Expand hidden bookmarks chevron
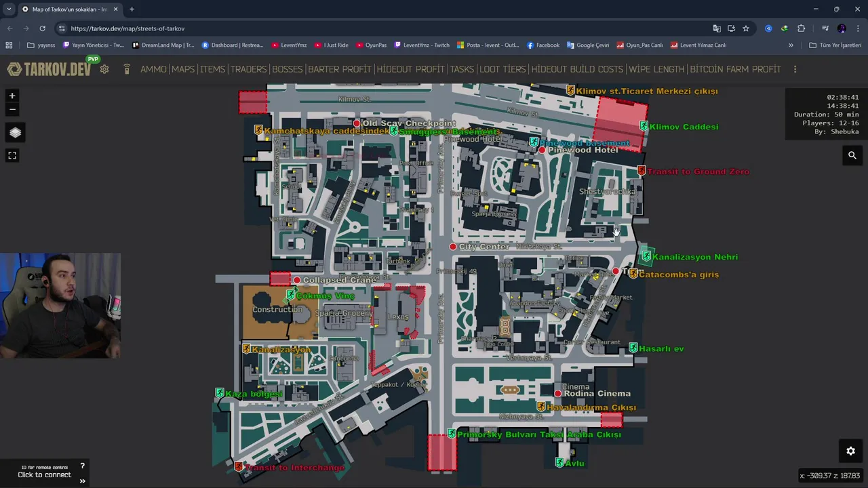This screenshot has height=488, width=868. tap(791, 45)
